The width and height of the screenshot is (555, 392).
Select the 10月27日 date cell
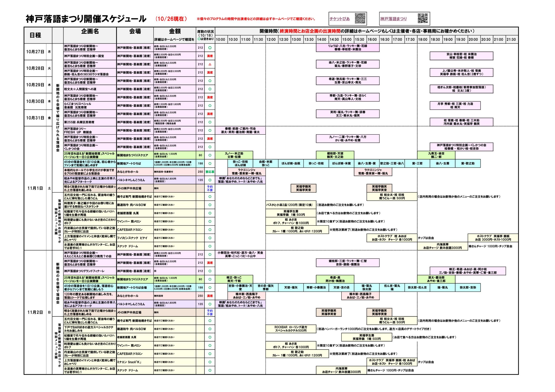[x=35, y=52]
